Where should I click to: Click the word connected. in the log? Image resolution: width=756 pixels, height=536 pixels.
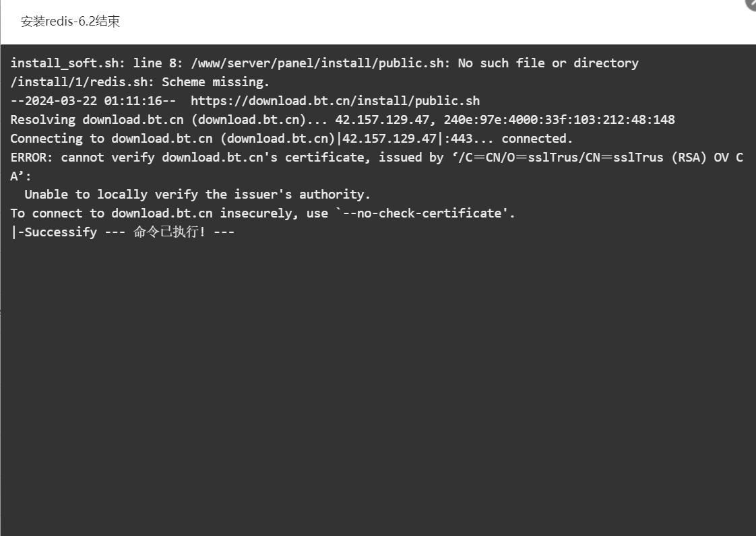pyautogui.click(x=537, y=138)
